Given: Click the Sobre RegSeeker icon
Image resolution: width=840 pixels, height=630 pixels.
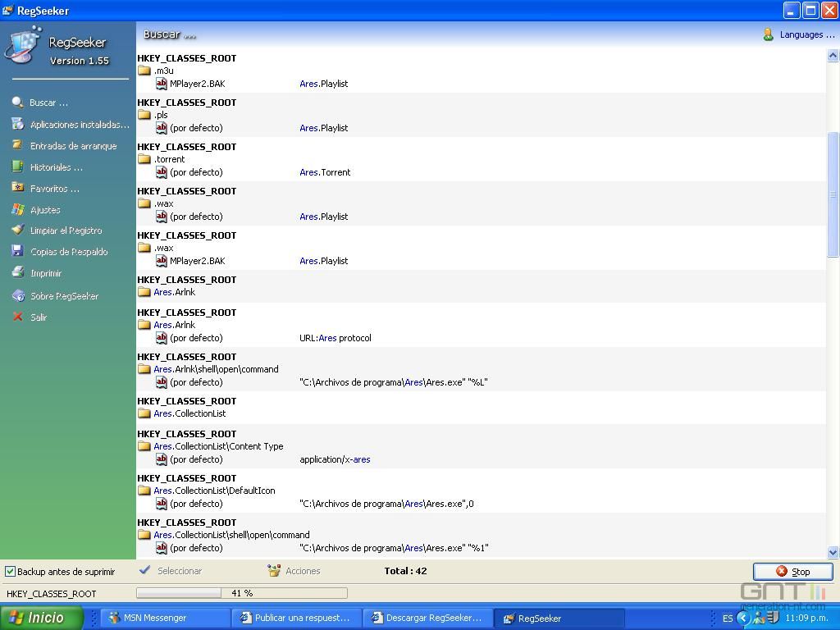Looking at the screenshot, I should 18,295.
